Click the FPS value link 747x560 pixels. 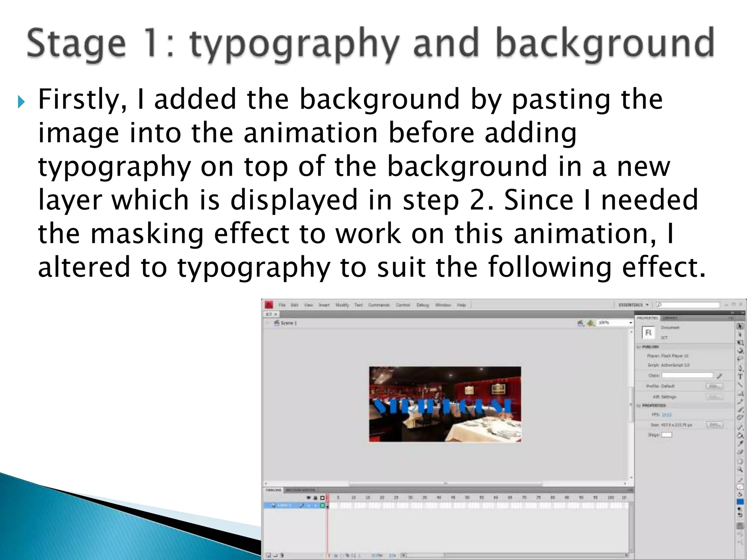pos(666,415)
